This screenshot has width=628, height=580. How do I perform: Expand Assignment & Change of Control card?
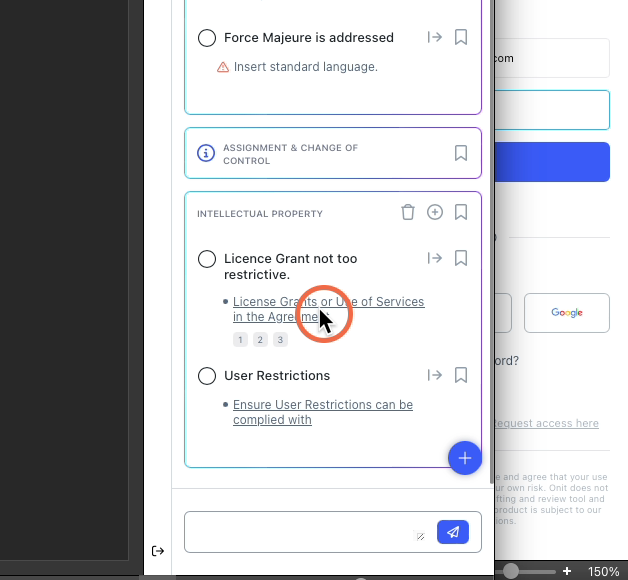click(333, 153)
